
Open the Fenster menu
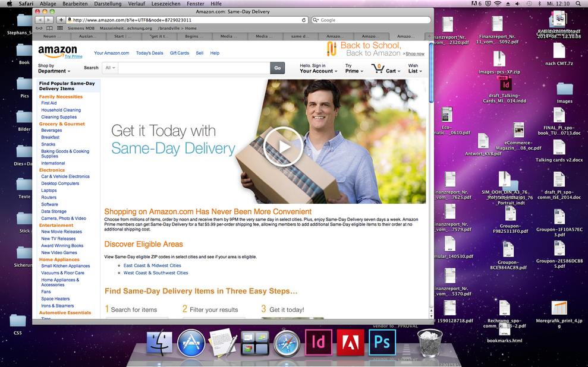pyautogui.click(x=196, y=4)
